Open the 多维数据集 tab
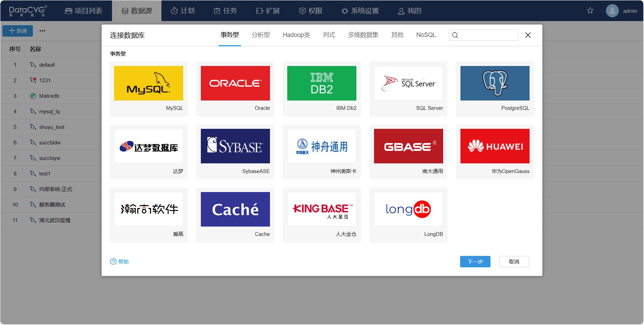Viewport: 644px width, 325px height. (x=363, y=35)
